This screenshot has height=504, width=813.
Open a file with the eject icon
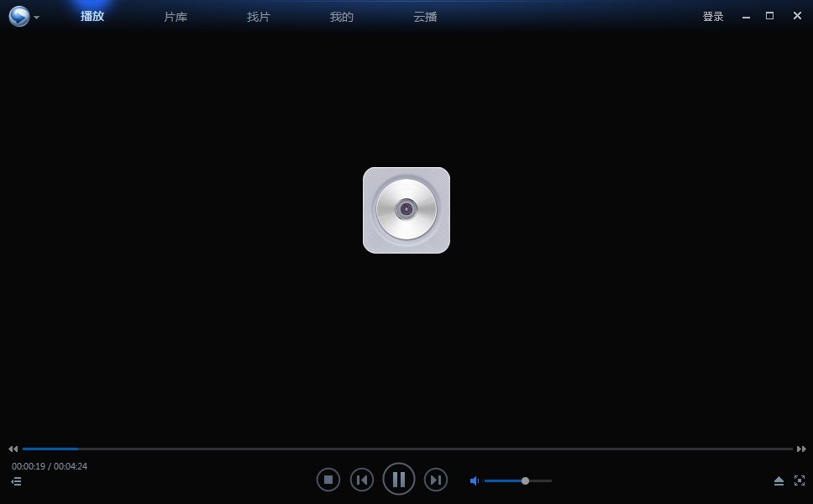point(779,481)
